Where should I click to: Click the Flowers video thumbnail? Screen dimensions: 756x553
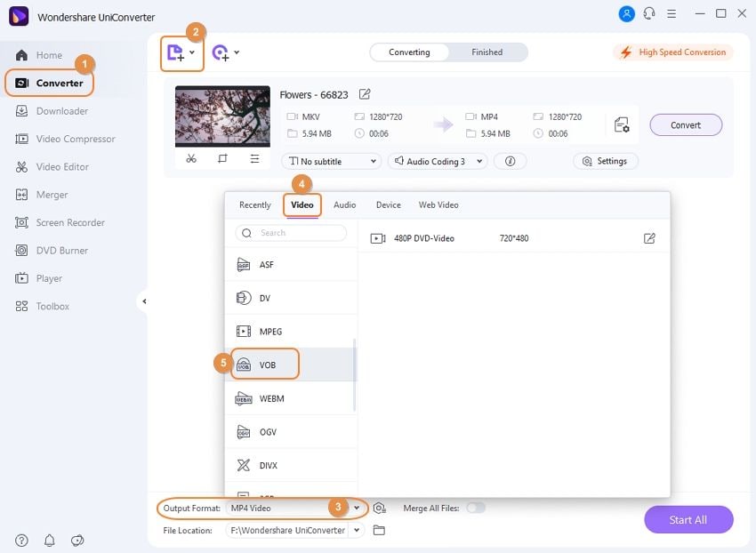222,116
